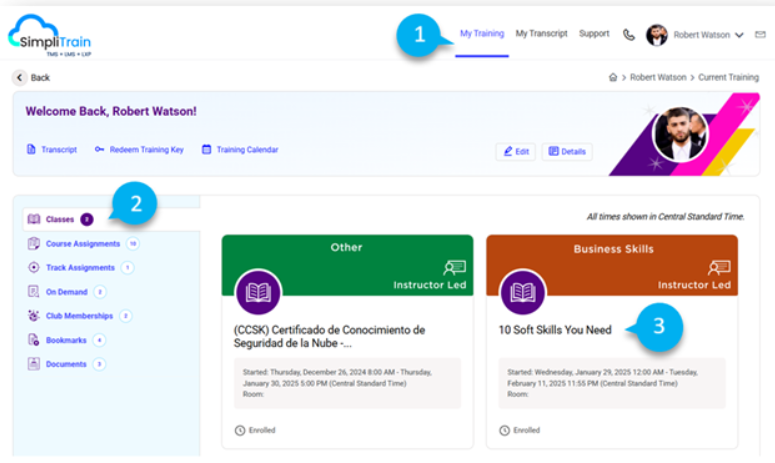The image size is (775, 463).
Task: Open the Support menu item
Action: [593, 34]
